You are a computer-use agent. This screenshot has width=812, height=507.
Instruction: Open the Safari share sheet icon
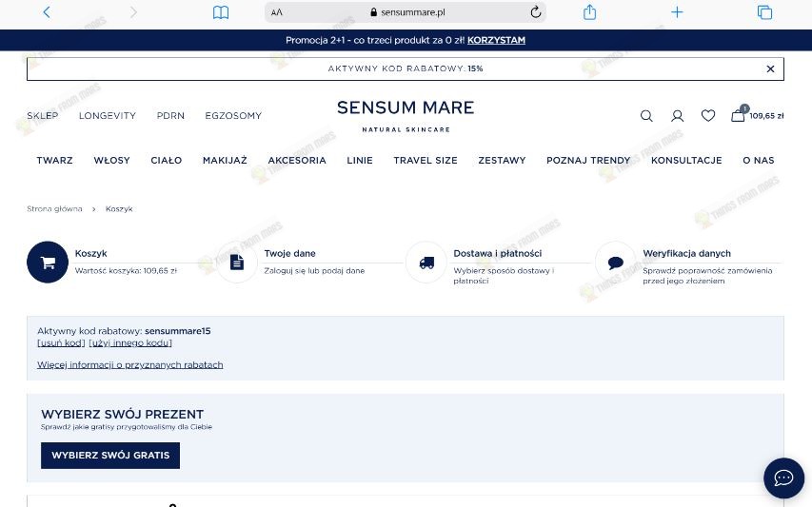(589, 12)
